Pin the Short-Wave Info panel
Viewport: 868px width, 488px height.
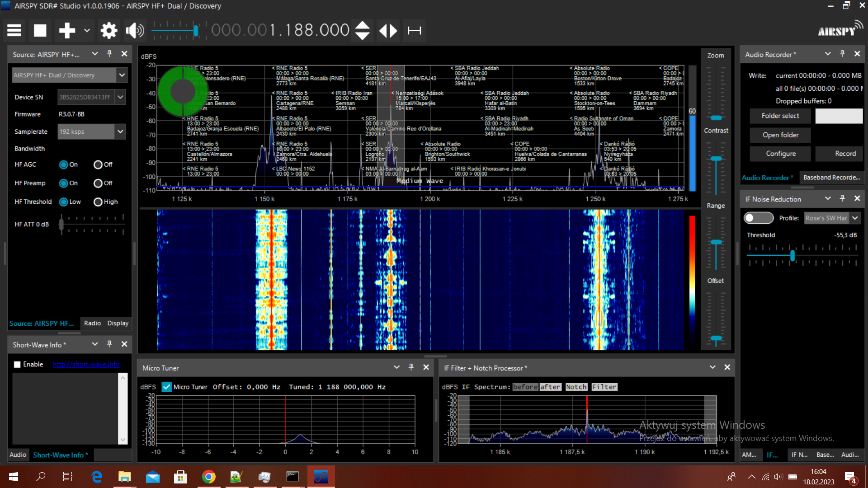[x=109, y=344]
